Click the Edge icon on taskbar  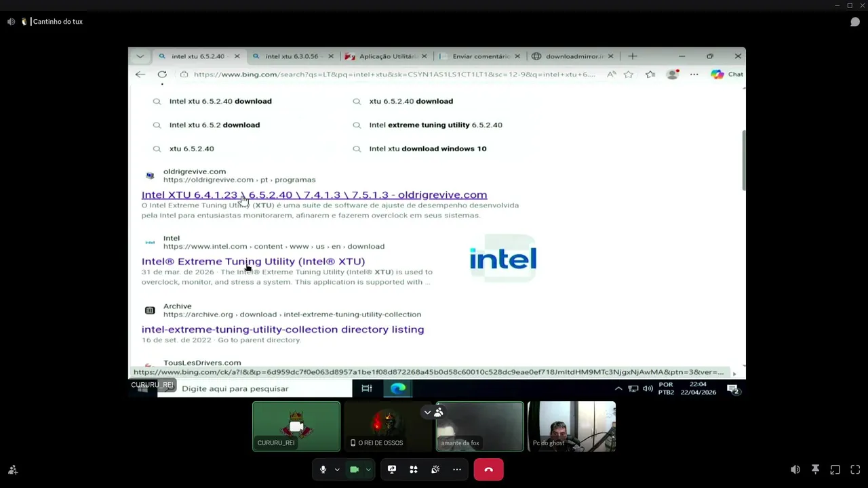point(397,388)
